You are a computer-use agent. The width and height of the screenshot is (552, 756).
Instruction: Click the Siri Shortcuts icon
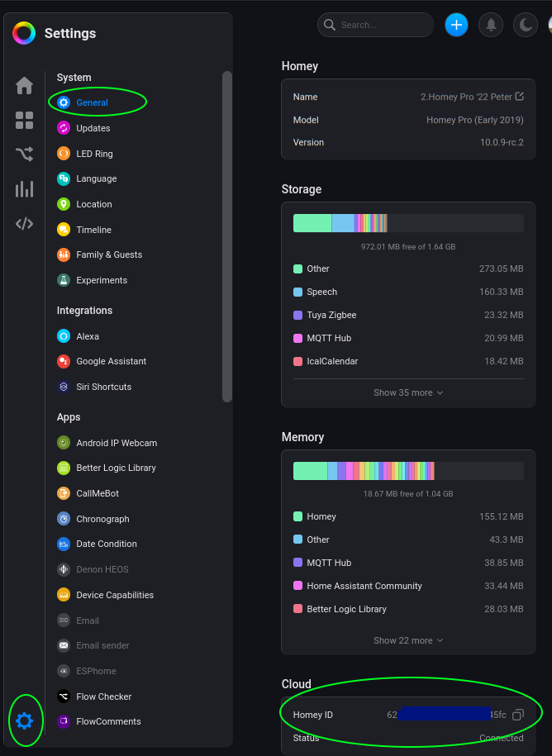64,387
